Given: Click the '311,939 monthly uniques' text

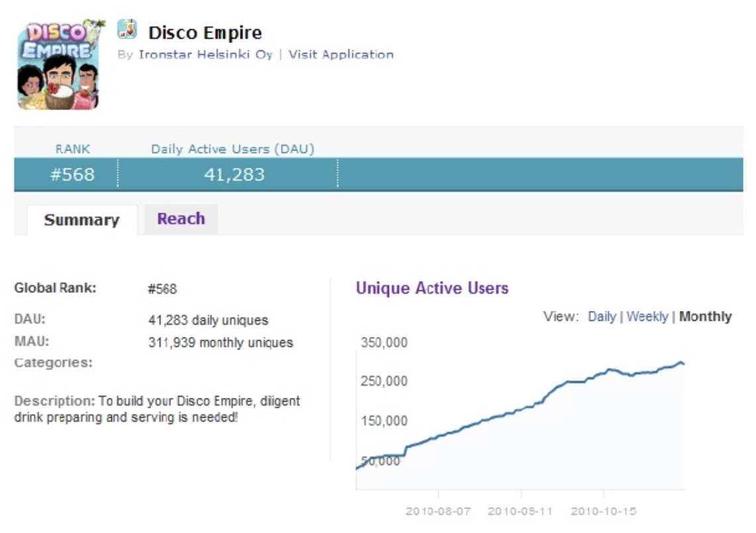Looking at the screenshot, I should coord(221,343).
